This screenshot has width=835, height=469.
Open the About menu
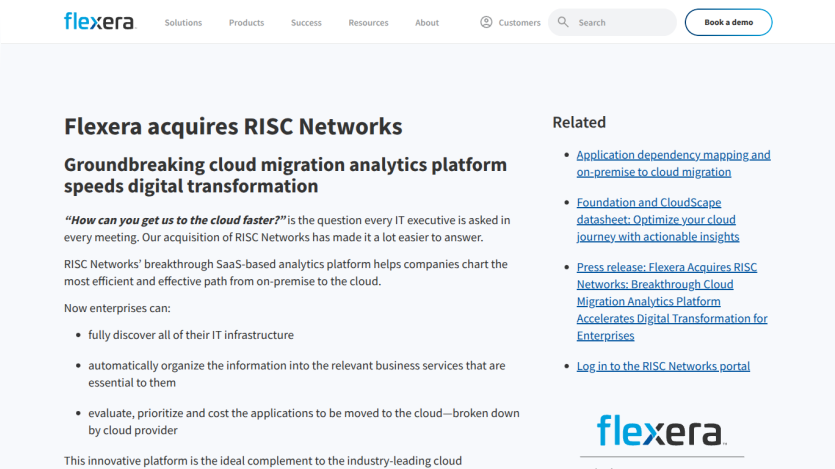tap(427, 23)
